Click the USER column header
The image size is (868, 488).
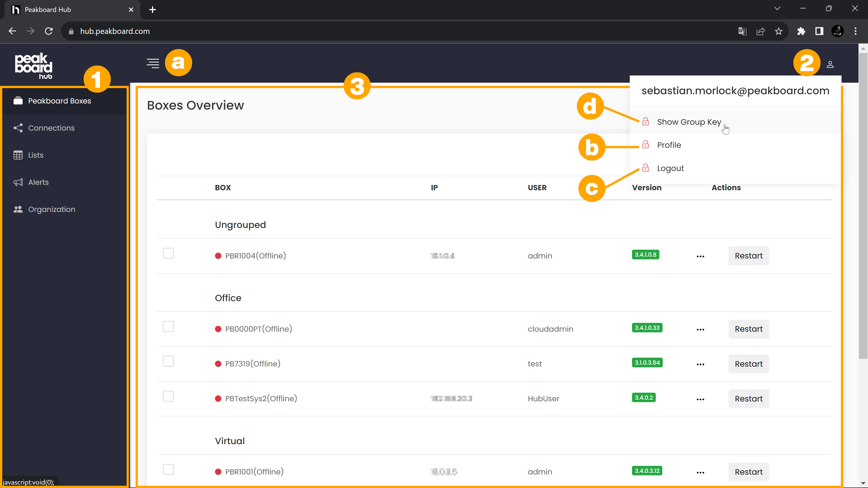tap(537, 188)
